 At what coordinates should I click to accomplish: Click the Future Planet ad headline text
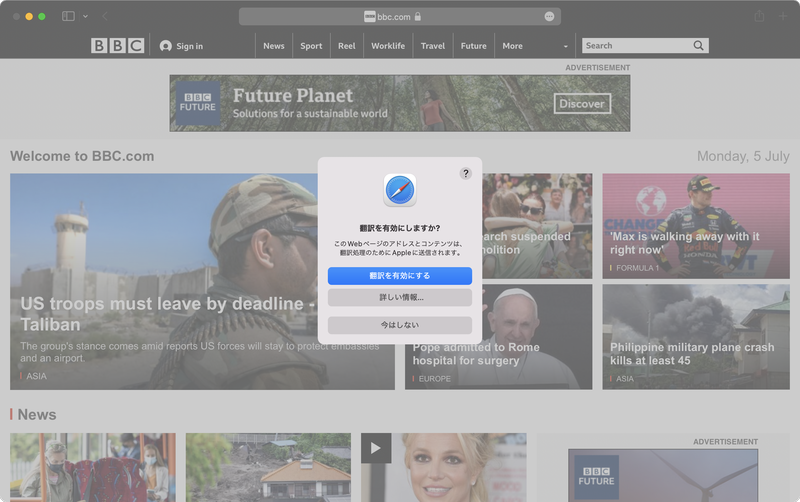tap(293, 95)
